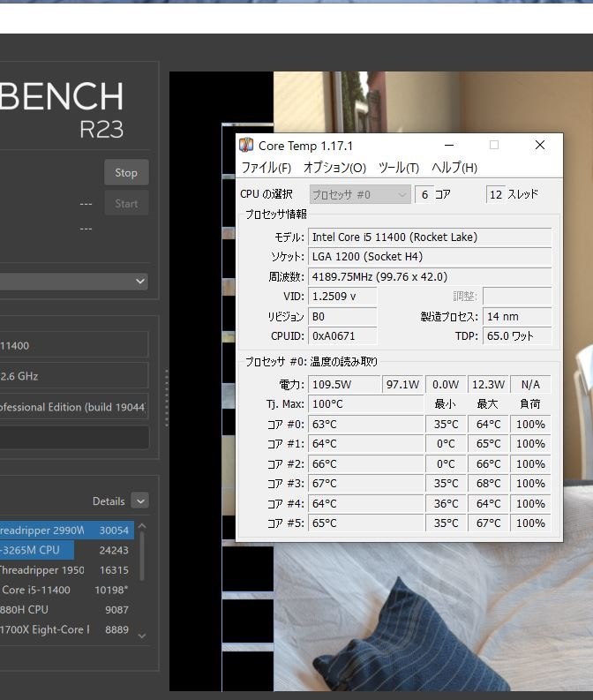Select the Threadripper 1950 16315 ranking row
The height and width of the screenshot is (700, 593).
(x=67, y=570)
